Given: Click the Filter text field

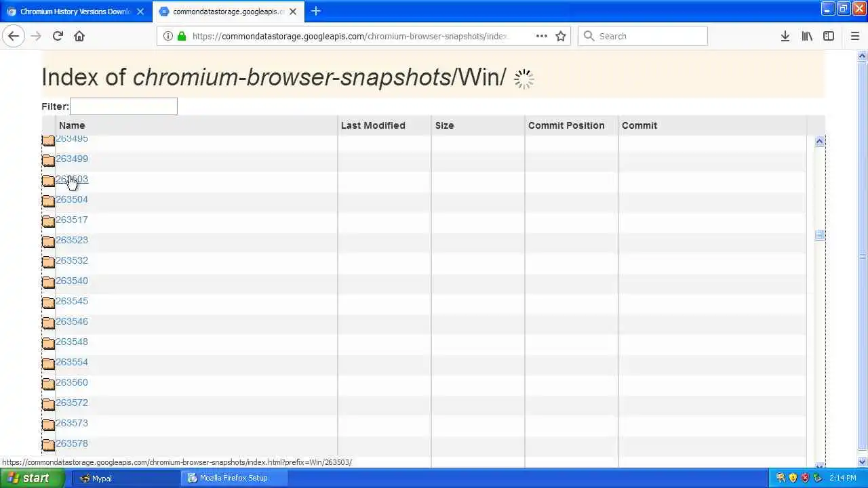Looking at the screenshot, I should click(x=123, y=106).
